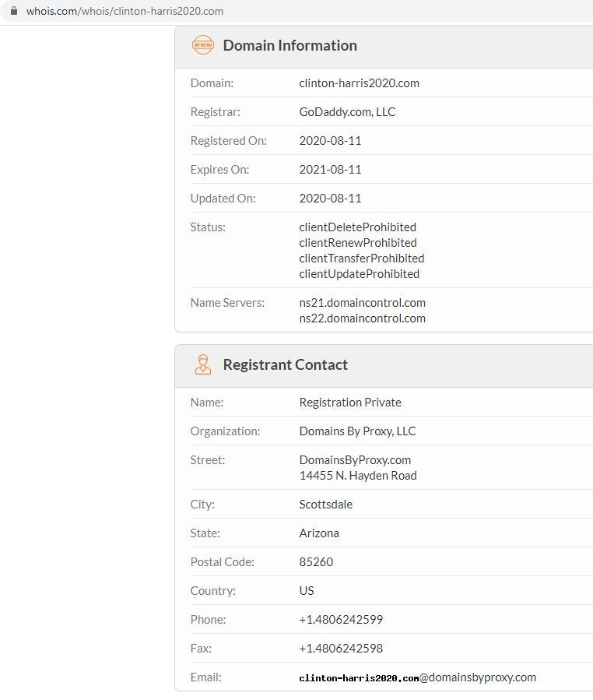Select domain value clinton-harris2020.com
The height and width of the screenshot is (700, 593).
click(x=360, y=83)
